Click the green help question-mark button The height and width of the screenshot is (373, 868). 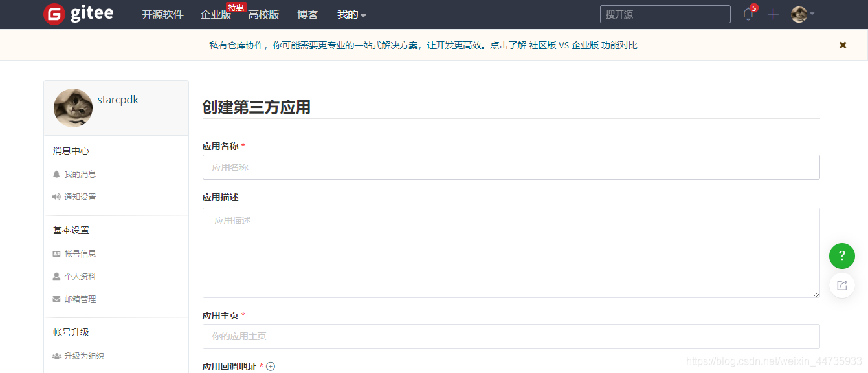841,256
